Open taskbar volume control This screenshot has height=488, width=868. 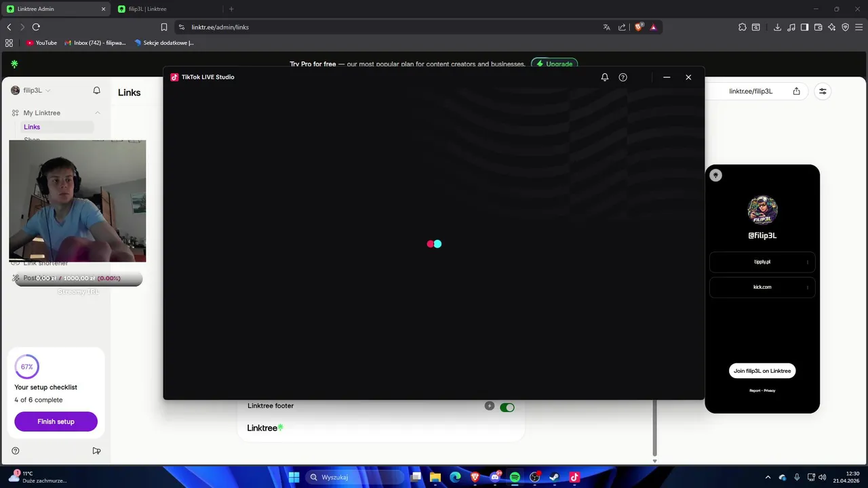click(823, 477)
